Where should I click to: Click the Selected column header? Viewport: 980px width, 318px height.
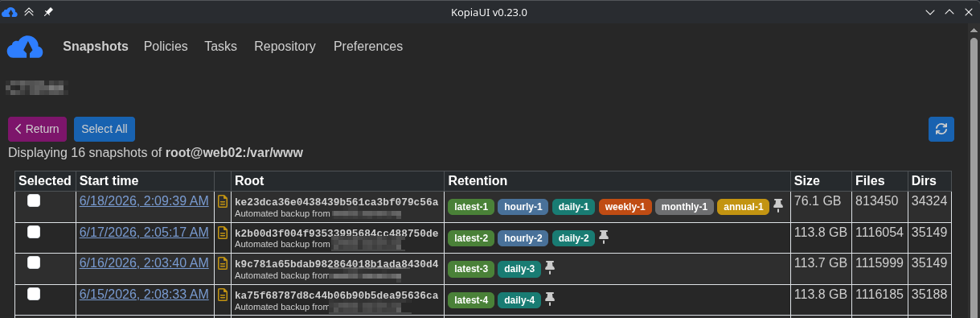point(45,180)
